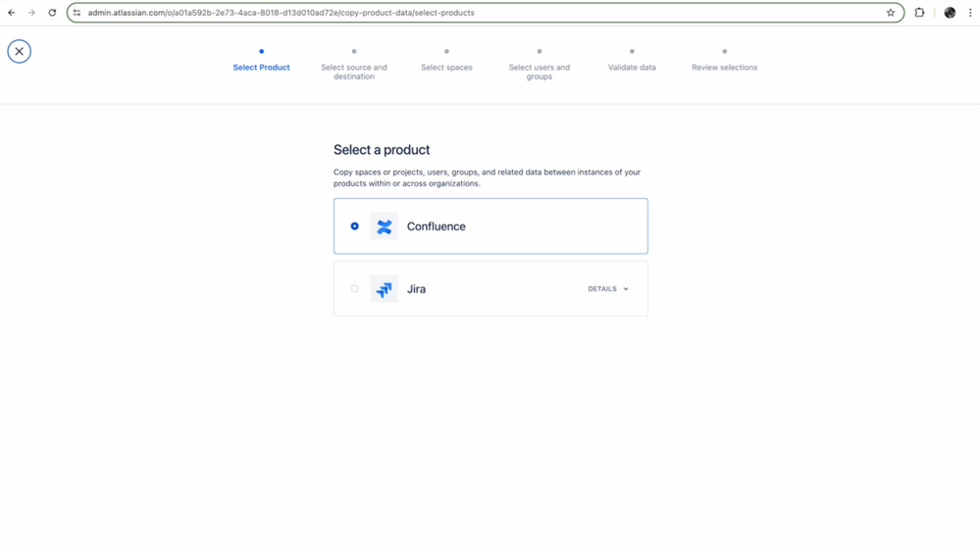Click the Select Product step dot

pos(261,51)
